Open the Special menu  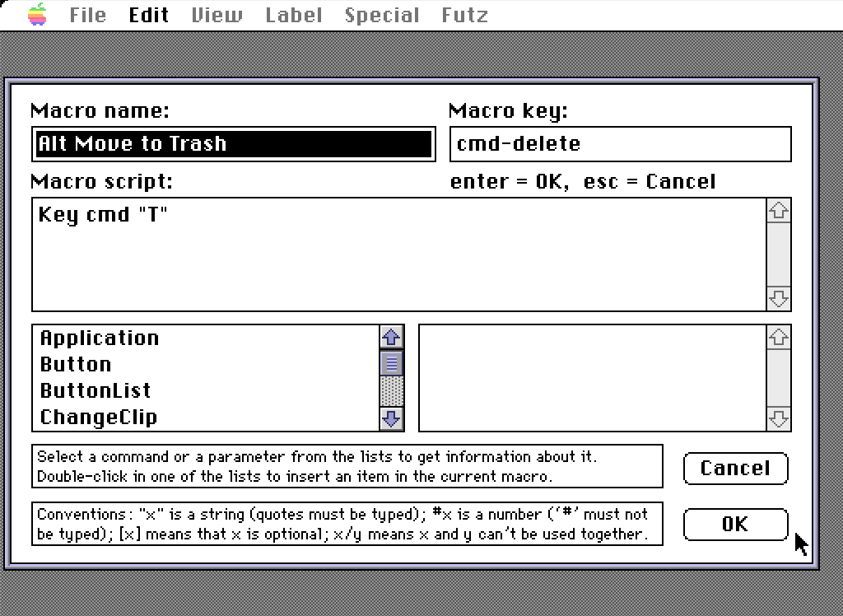[x=381, y=15]
